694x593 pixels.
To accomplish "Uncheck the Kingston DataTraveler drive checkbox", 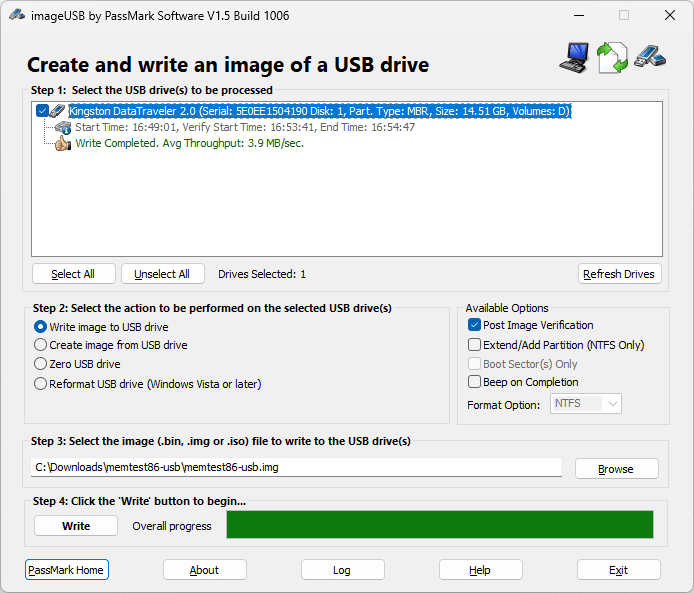I will pyautogui.click(x=42, y=111).
